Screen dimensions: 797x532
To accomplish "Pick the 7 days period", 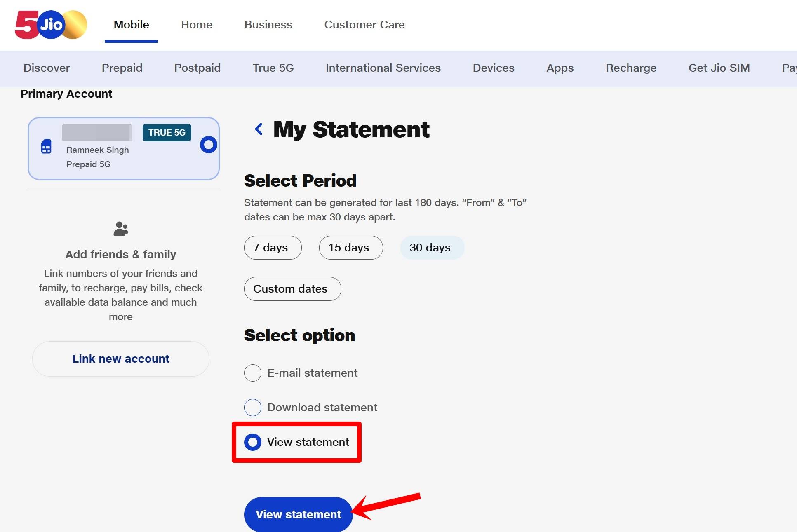I will [x=273, y=248].
